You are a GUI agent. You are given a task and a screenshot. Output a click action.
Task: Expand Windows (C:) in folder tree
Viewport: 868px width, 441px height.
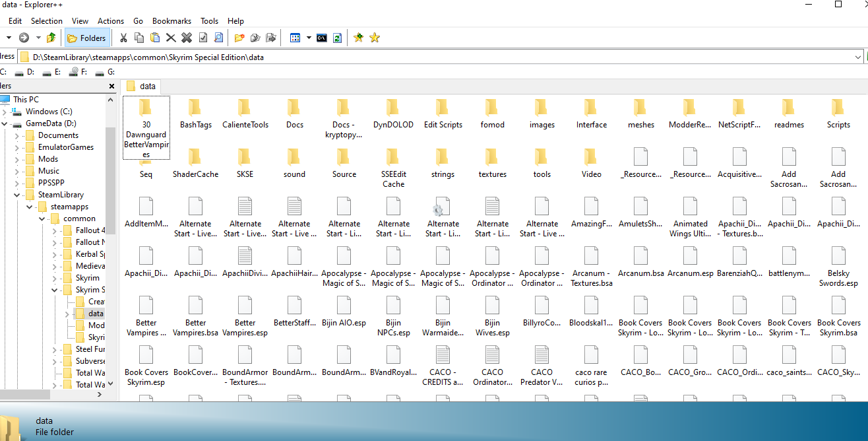pyautogui.click(x=5, y=112)
